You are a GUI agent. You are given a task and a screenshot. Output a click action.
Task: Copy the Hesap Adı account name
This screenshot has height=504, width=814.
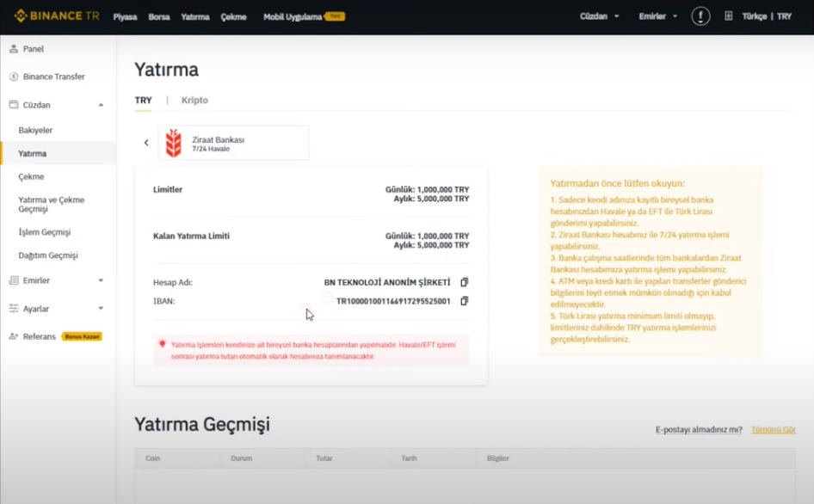[x=464, y=282]
